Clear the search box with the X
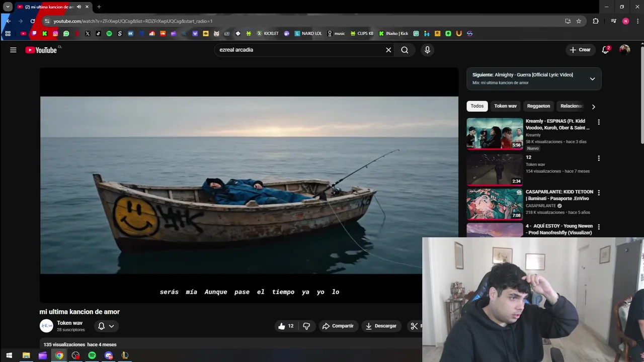This screenshot has width=644, height=362. pyautogui.click(x=388, y=50)
